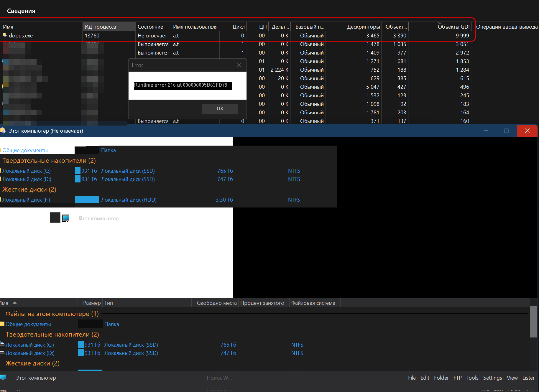Open the Tools menu

point(472,378)
